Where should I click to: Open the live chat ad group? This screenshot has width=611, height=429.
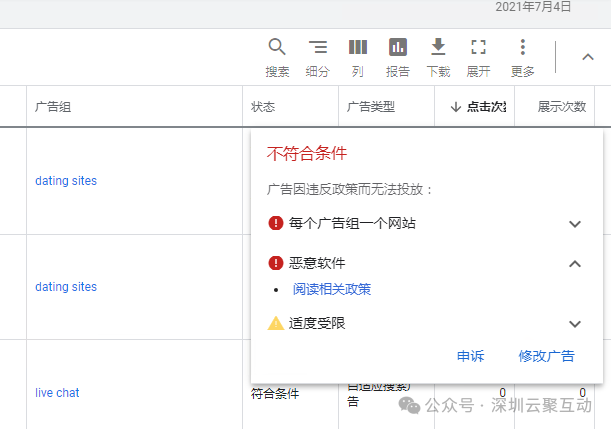[57, 393]
